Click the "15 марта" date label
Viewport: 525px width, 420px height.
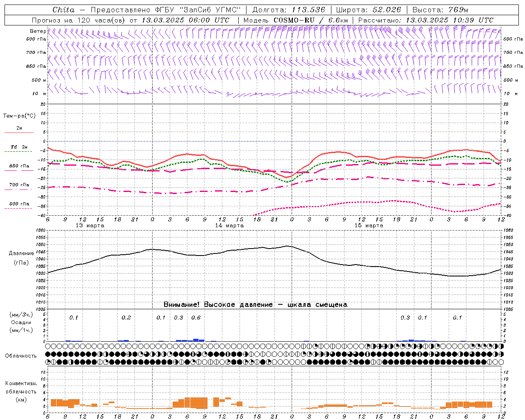click(x=369, y=226)
